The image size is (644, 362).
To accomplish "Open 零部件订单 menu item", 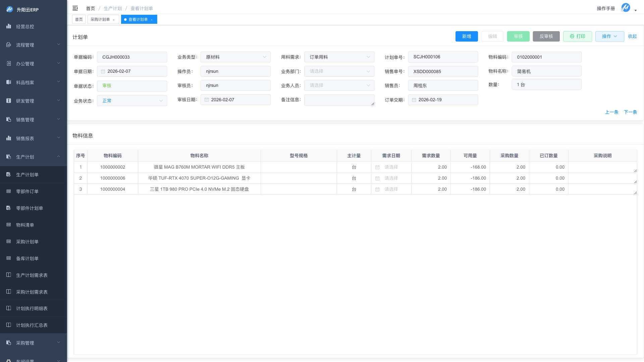I will point(28,191).
